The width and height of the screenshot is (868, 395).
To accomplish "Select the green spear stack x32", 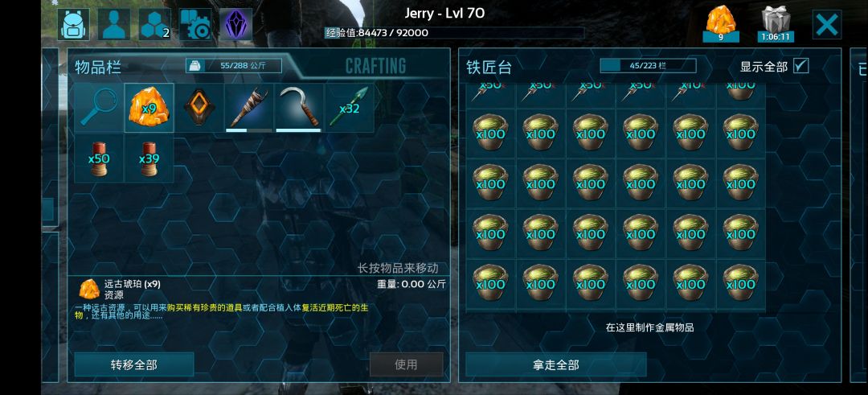I will click(349, 108).
